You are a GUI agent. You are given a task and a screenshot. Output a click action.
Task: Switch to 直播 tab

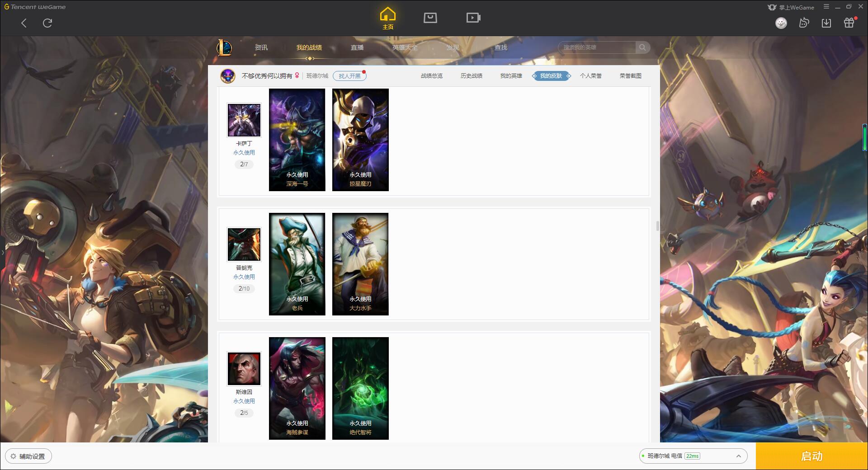pyautogui.click(x=357, y=47)
